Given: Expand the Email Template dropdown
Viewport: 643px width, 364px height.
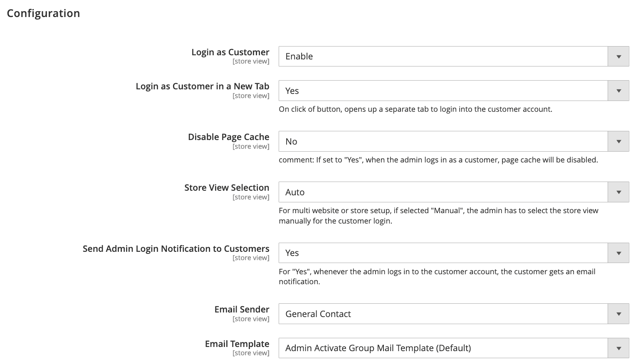Looking at the screenshot, I should coord(453,348).
